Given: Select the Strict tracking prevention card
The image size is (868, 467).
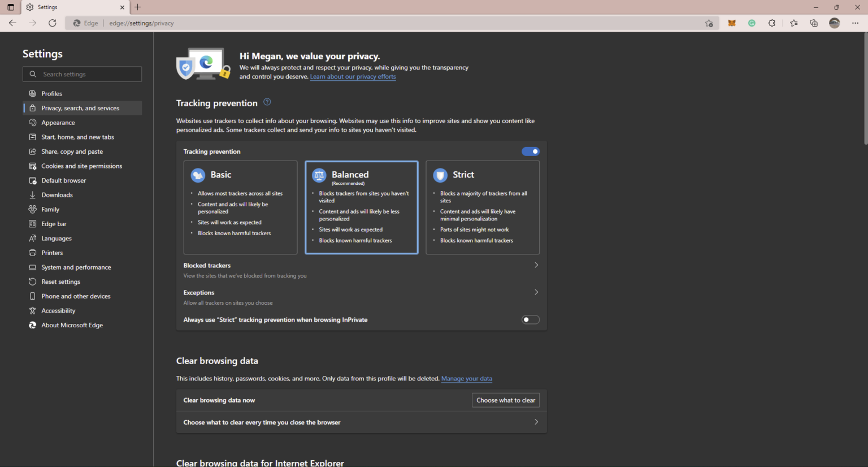Looking at the screenshot, I should click(x=483, y=207).
